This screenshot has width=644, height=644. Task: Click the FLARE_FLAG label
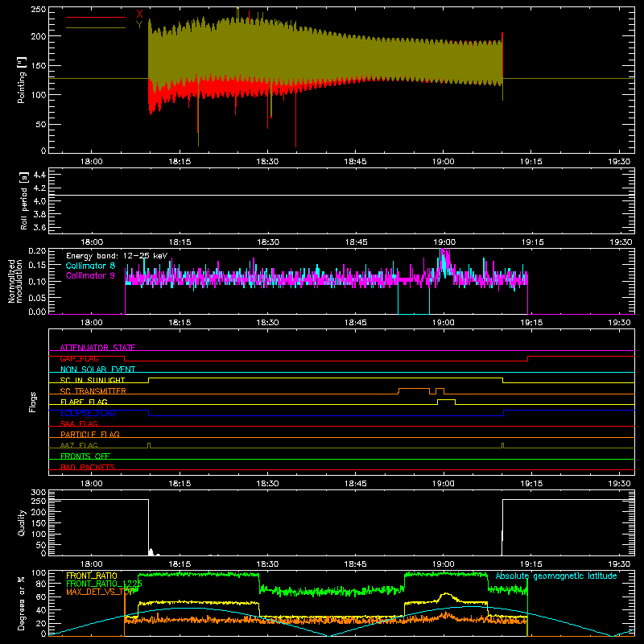tap(84, 402)
